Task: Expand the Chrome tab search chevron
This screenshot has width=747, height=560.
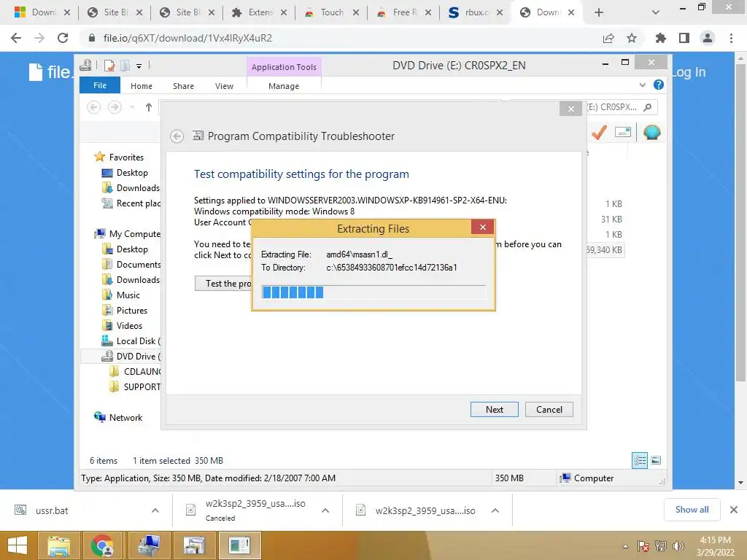Action: tap(656, 12)
